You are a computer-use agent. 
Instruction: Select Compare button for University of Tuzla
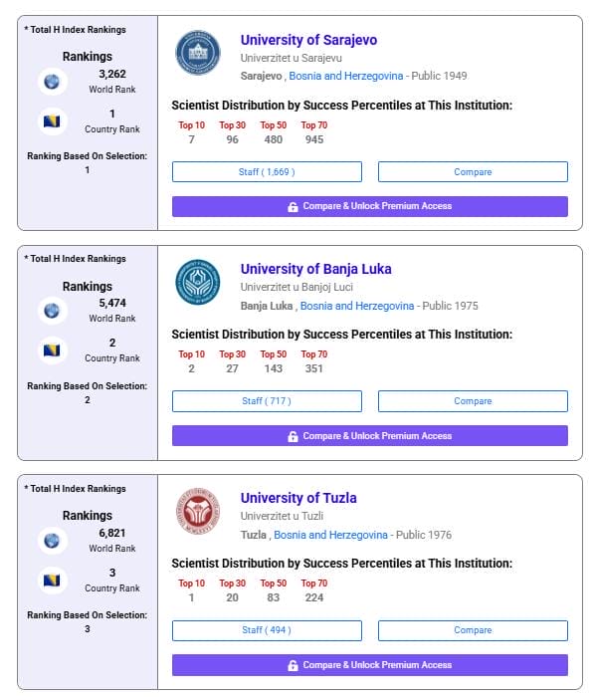coord(473,630)
